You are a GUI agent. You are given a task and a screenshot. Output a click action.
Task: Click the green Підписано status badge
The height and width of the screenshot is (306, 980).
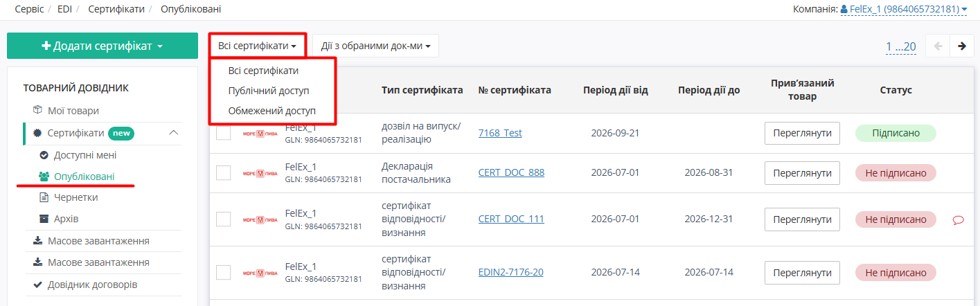click(x=896, y=133)
